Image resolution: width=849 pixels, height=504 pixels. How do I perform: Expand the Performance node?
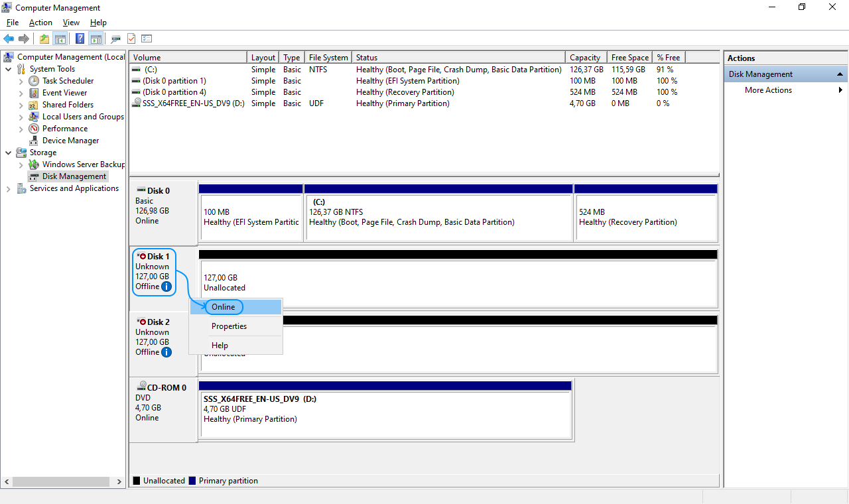pyautogui.click(x=21, y=129)
